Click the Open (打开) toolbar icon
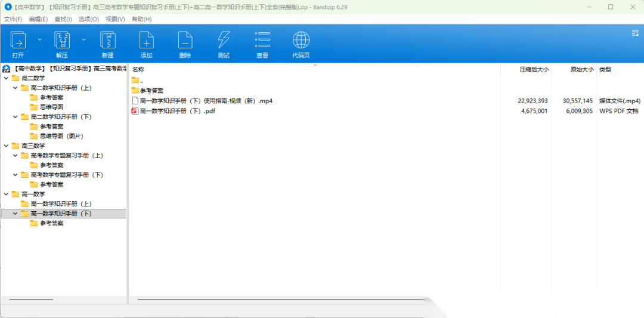 point(18,41)
